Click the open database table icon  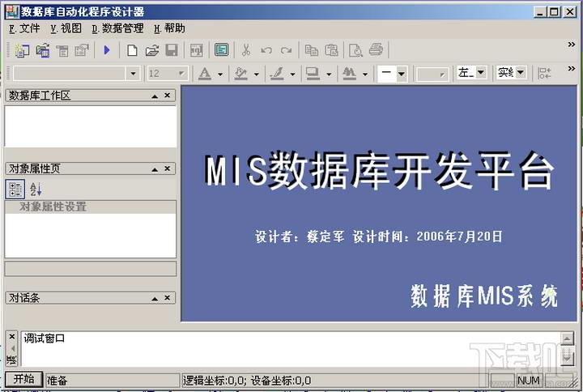point(43,50)
